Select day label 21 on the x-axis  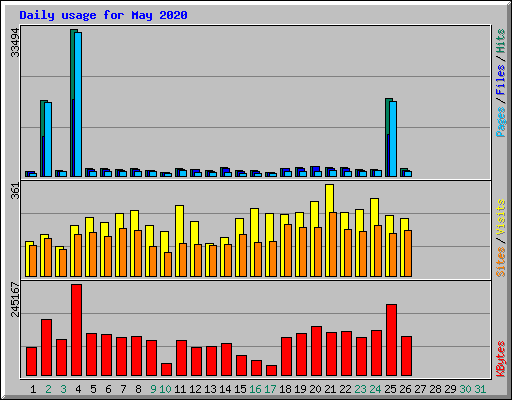(x=330, y=389)
